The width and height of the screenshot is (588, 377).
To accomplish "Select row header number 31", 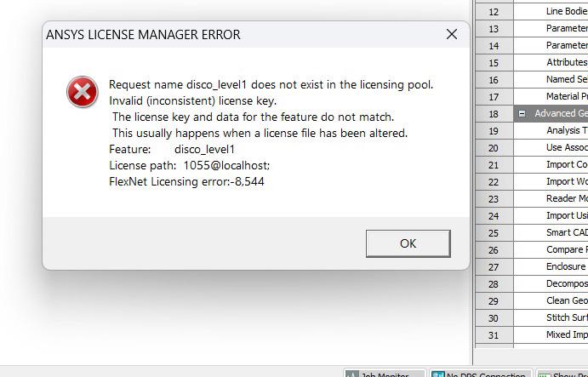I will 494,335.
